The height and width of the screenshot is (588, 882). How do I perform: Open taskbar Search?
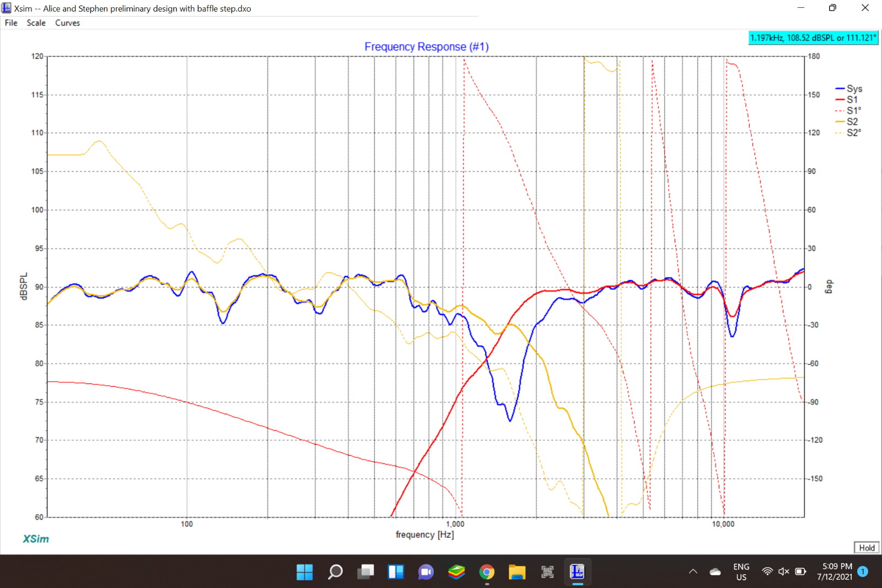(x=335, y=572)
